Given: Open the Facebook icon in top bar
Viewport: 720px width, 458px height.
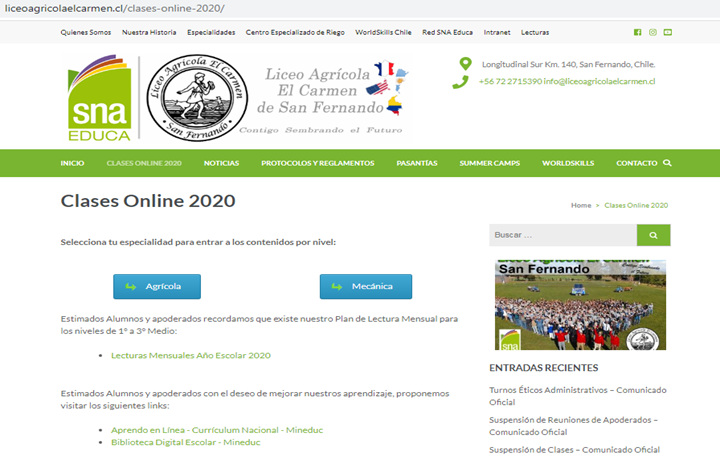Looking at the screenshot, I should coord(639,32).
